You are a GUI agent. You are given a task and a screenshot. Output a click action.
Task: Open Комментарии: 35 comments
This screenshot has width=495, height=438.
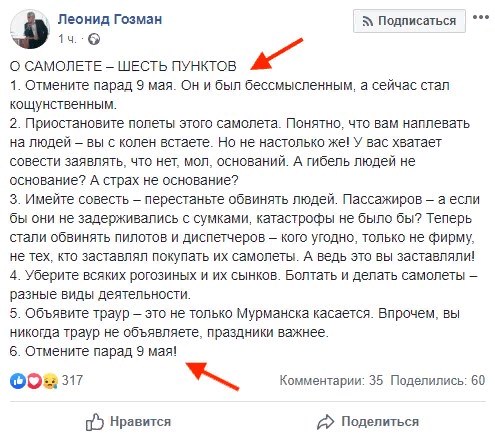331,380
